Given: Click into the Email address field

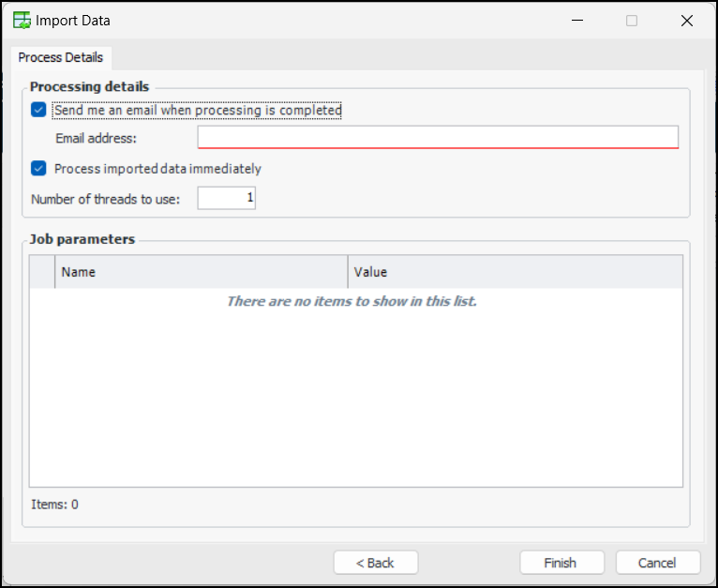Looking at the screenshot, I should point(437,138).
